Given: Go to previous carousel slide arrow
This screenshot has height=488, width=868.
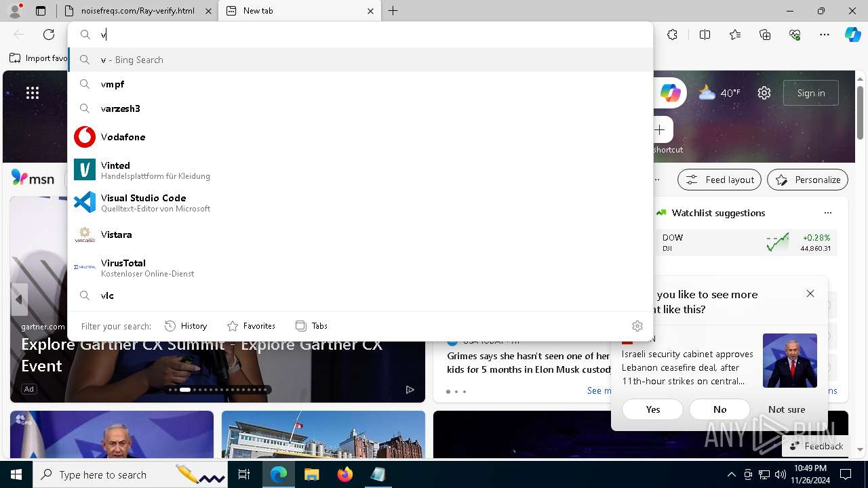Looking at the screenshot, I should pos(19,299).
